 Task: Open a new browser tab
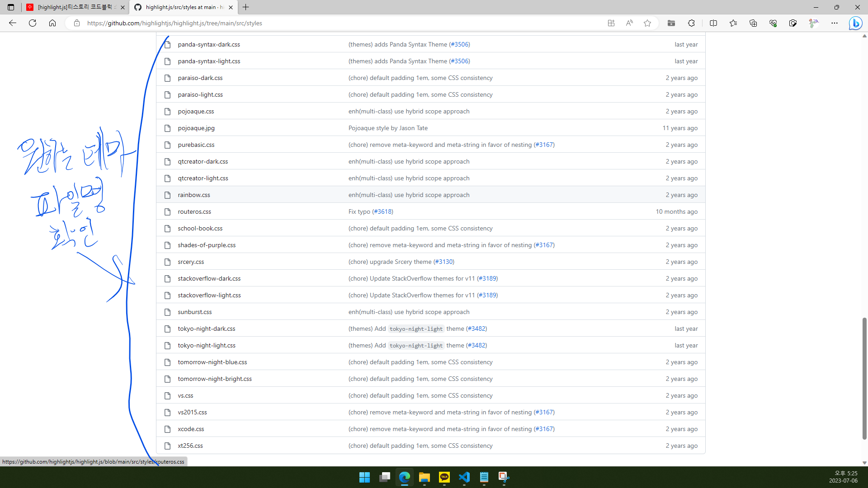click(246, 7)
